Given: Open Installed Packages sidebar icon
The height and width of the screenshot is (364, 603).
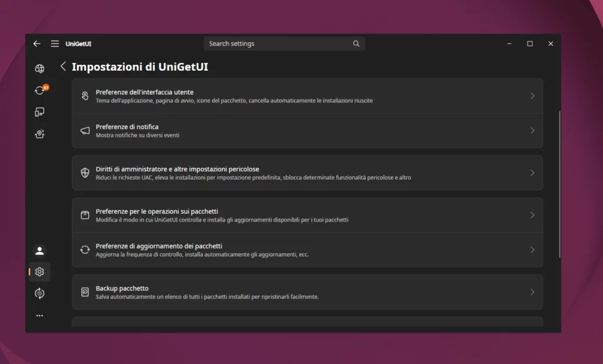Looking at the screenshot, I should pyautogui.click(x=39, y=112).
